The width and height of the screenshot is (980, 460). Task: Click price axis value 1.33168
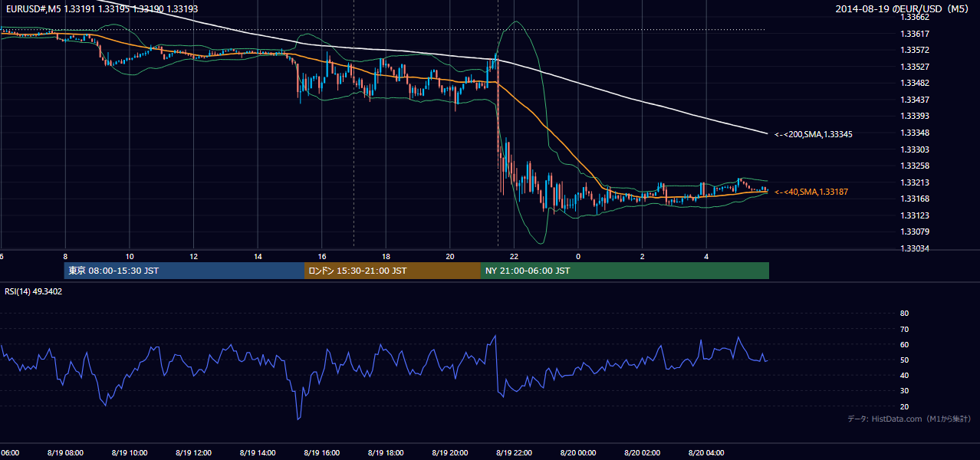(x=915, y=199)
